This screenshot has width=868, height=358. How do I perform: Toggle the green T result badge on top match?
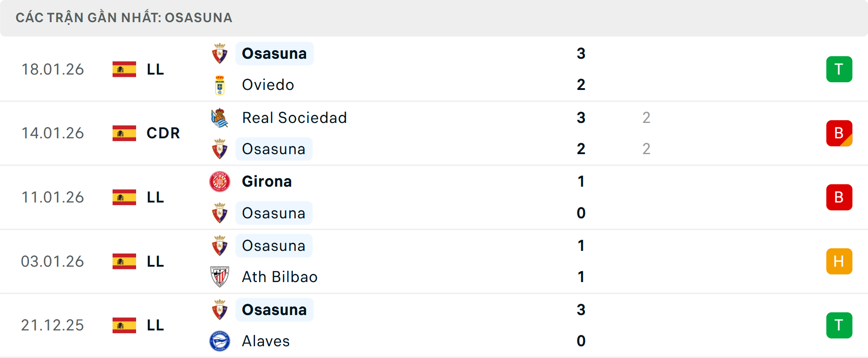click(x=839, y=69)
